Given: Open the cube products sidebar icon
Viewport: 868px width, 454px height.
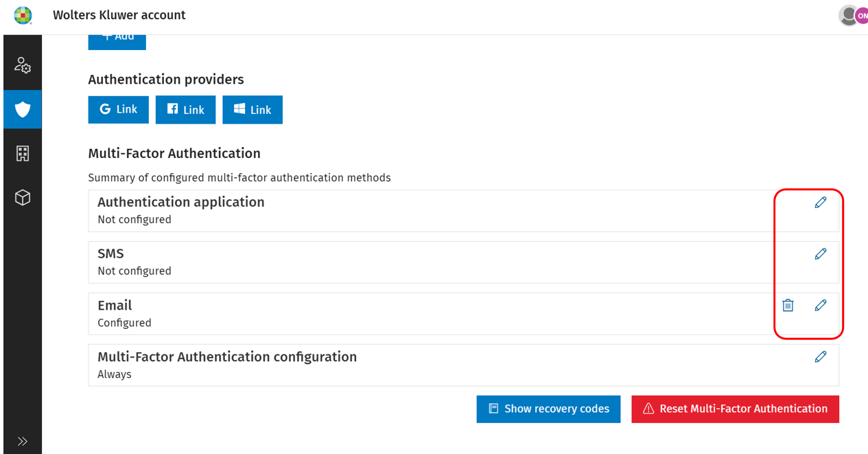Looking at the screenshot, I should coord(23,198).
